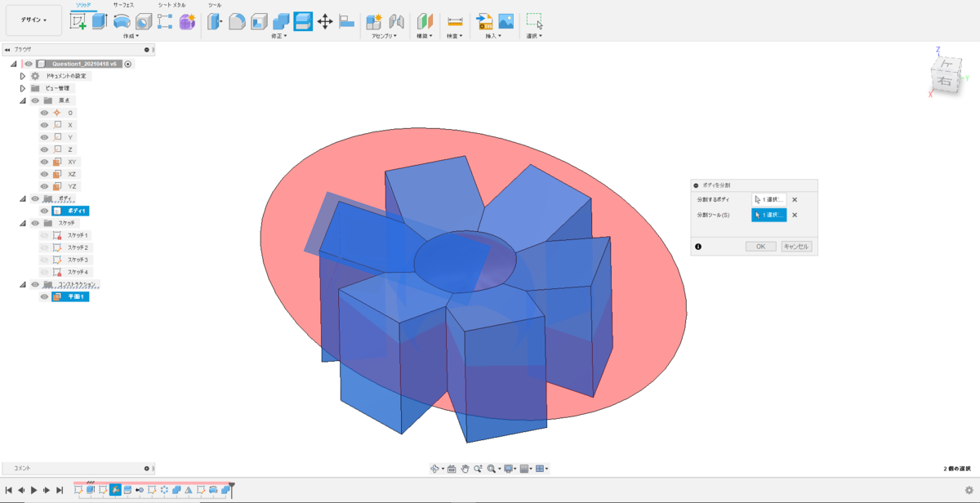Toggle visibility of XY origin plane
The width and height of the screenshot is (980, 503).
point(45,162)
